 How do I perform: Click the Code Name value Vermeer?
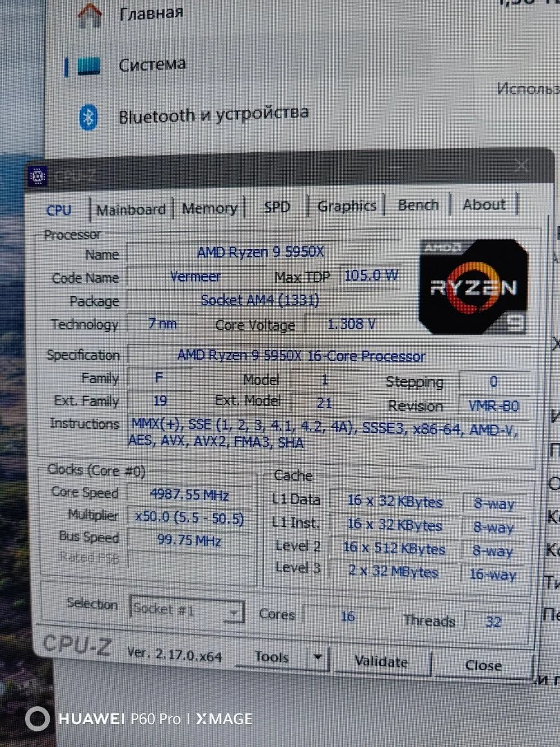tap(195, 276)
